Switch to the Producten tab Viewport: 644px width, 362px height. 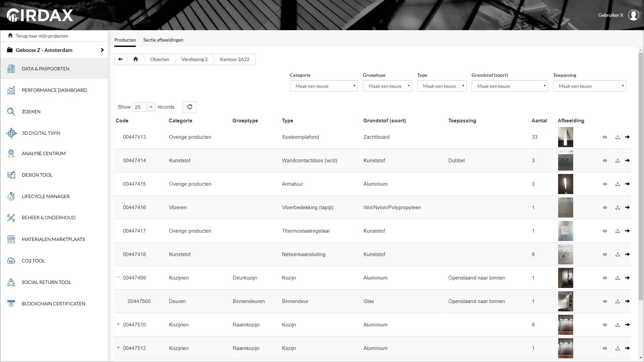125,40
